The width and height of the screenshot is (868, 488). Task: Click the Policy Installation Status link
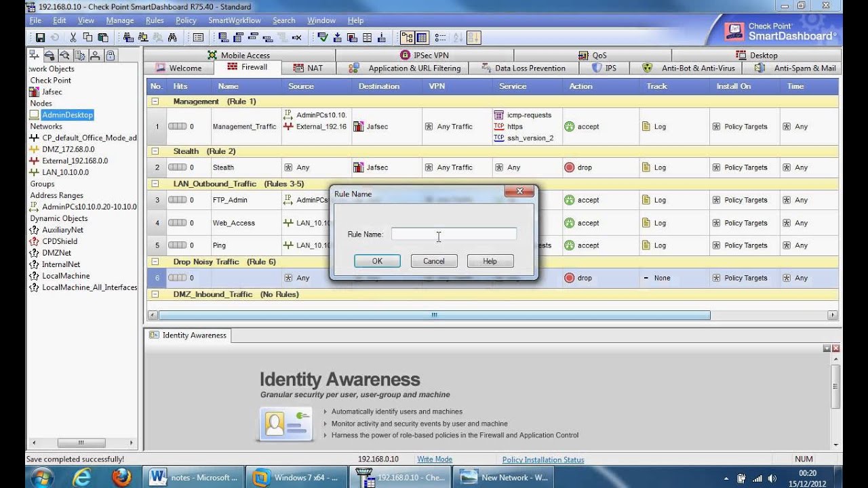543,460
